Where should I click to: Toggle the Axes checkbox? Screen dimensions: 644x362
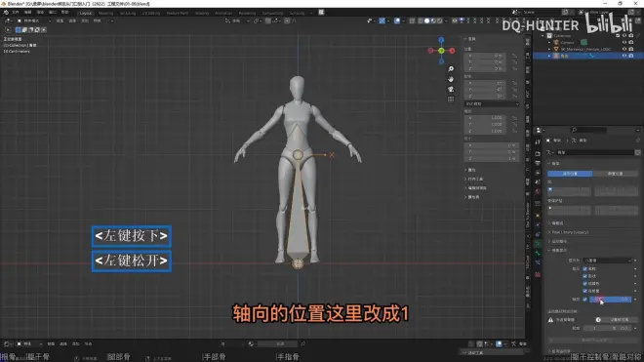584,300
